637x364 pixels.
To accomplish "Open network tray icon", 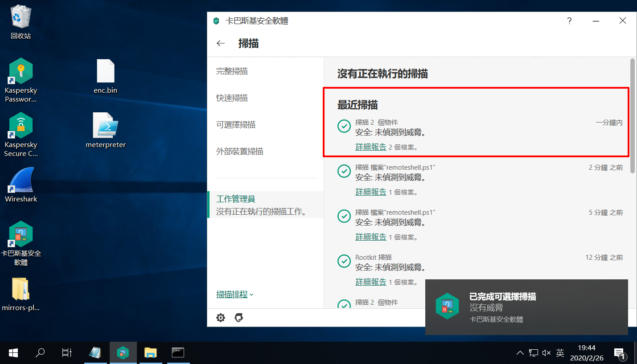I will 533,353.
